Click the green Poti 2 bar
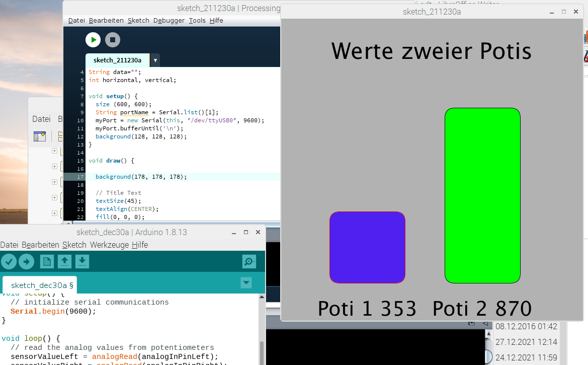 [x=482, y=195]
